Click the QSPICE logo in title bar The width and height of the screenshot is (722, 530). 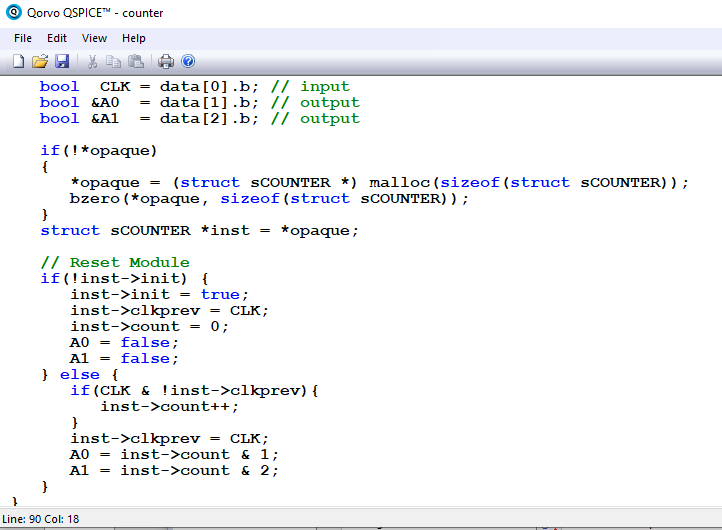13,13
